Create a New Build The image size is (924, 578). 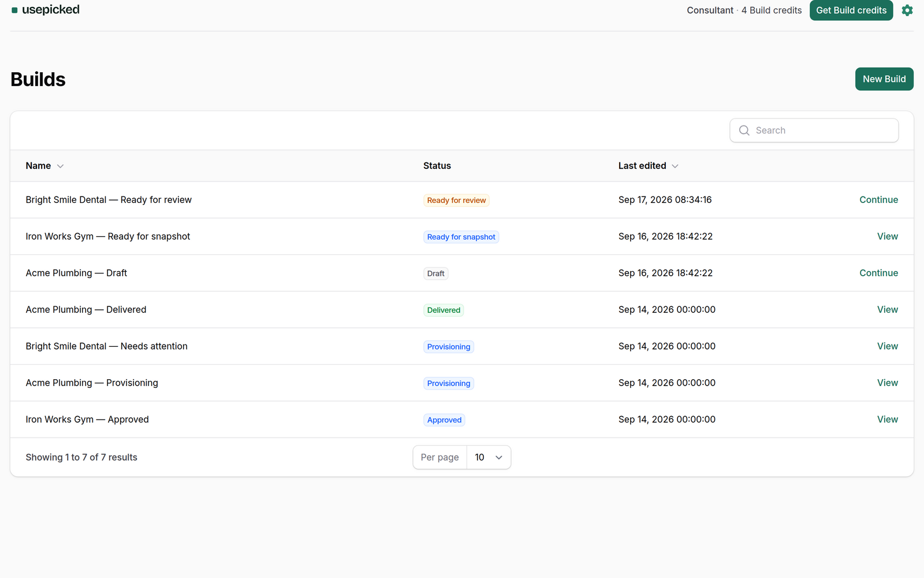click(884, 79)
